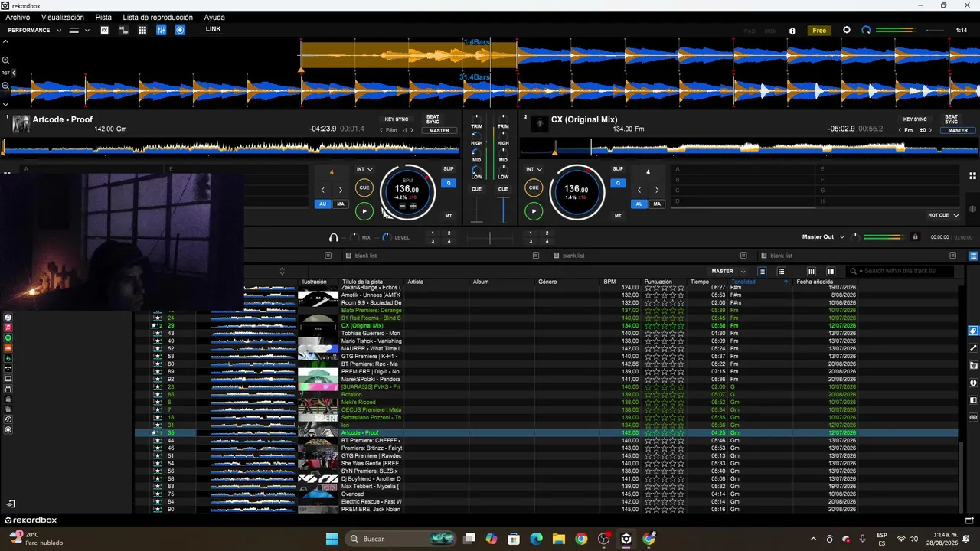Hit the CUE button on deck 2
The image size is (980, 551).
pyautogui.click(x=534, y=187)
